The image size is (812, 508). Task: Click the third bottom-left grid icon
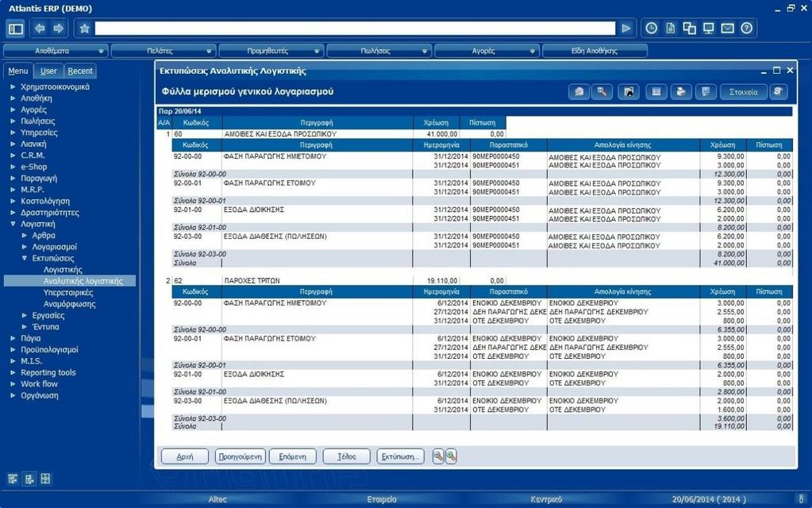(45, 479)
